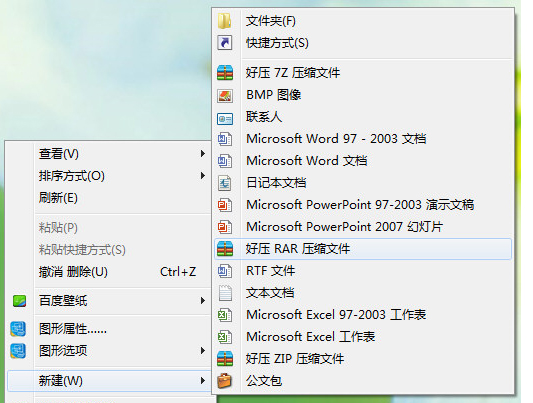Click the icon beside 图形属性......
Viewport: 533px width, 403px height.
[x=18, y=329]
